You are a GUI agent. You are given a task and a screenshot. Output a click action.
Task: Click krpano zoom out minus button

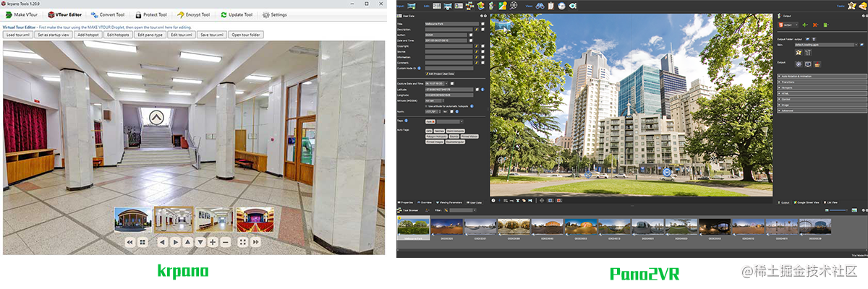pos(226,242)
